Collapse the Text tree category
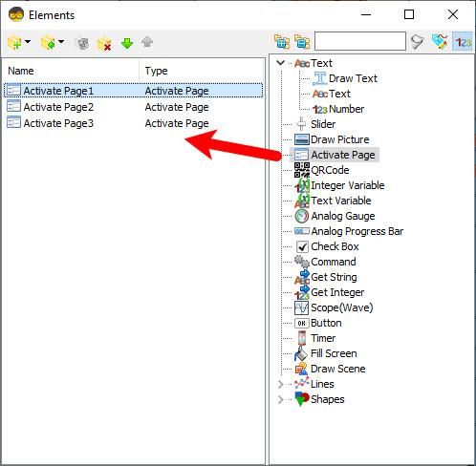The image size is (476, 466). (281, 63)
